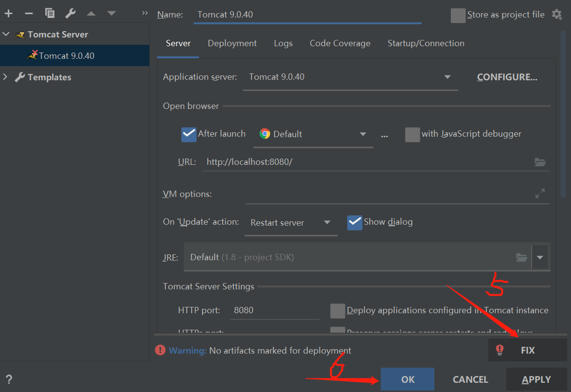Open edit templates wrench icon
Viewport: 571px width, 392px height.
tap(71, 14)
